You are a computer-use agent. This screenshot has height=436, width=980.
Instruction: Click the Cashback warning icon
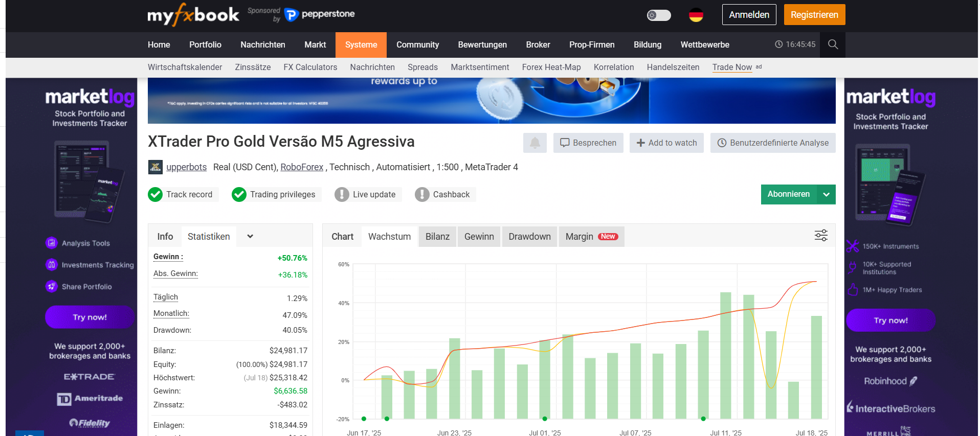pos(422,194)
